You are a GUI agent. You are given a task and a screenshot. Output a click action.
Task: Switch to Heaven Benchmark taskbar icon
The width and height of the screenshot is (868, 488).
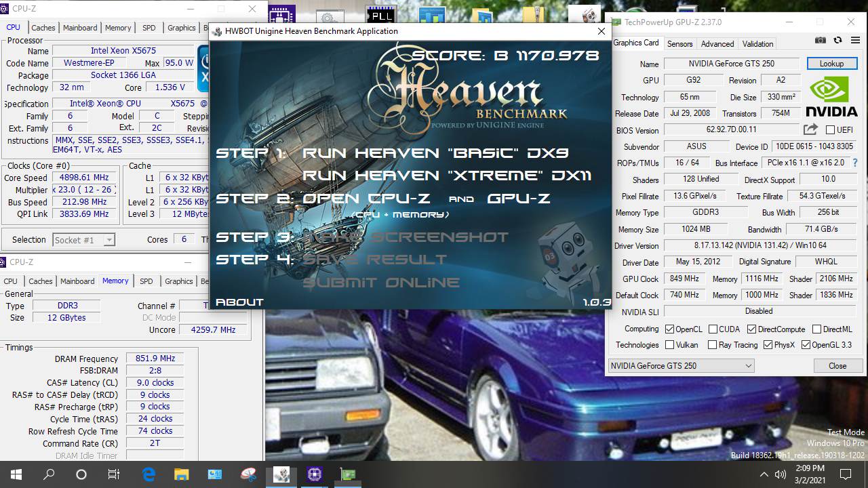(281, 474)
